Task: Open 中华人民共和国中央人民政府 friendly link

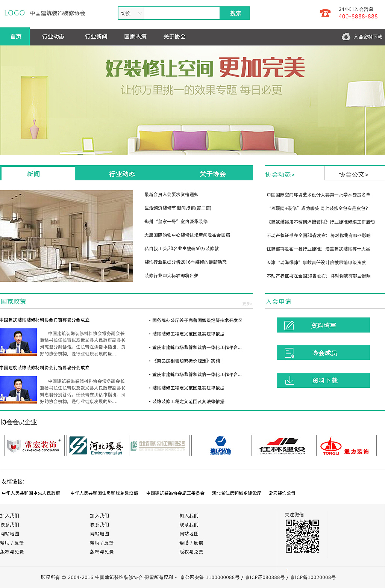Action: tap(31, 493)
